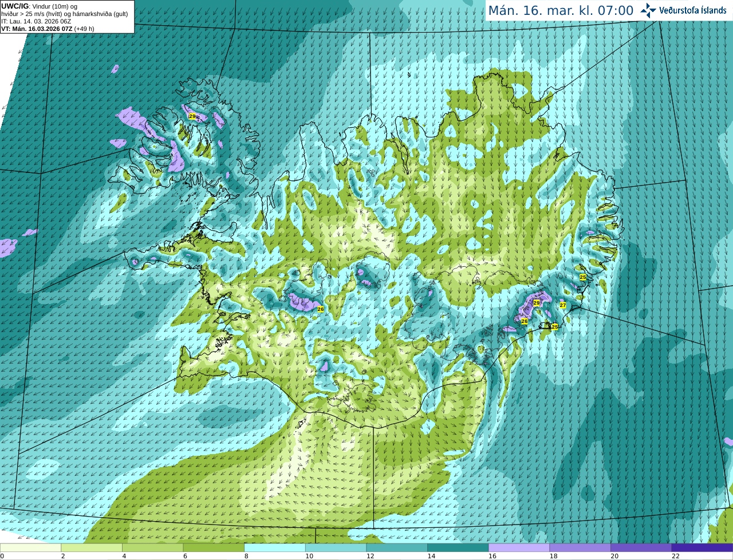
Task: Pick the 18–20 purple legend swatch
Action: (x=580, y=547)
